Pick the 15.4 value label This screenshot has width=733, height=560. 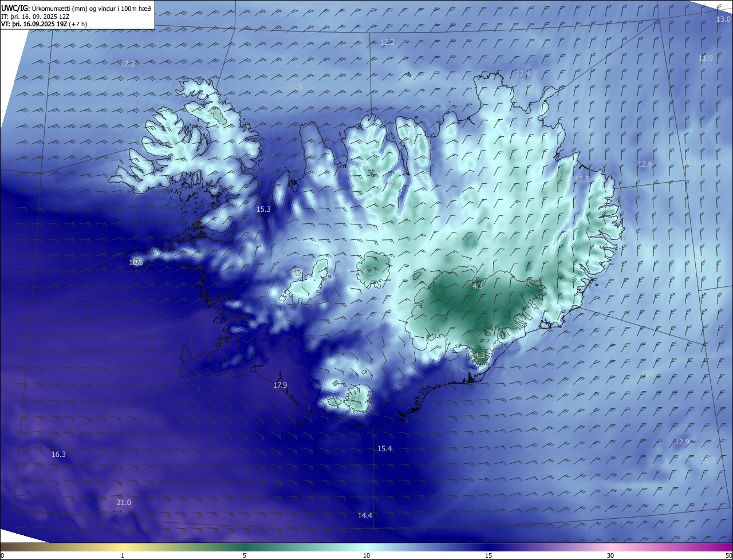coord(384,448)
